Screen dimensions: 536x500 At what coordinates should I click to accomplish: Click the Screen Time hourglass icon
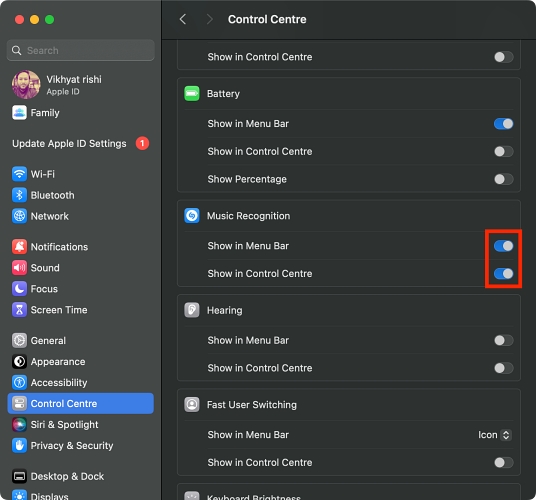point(19,310)
